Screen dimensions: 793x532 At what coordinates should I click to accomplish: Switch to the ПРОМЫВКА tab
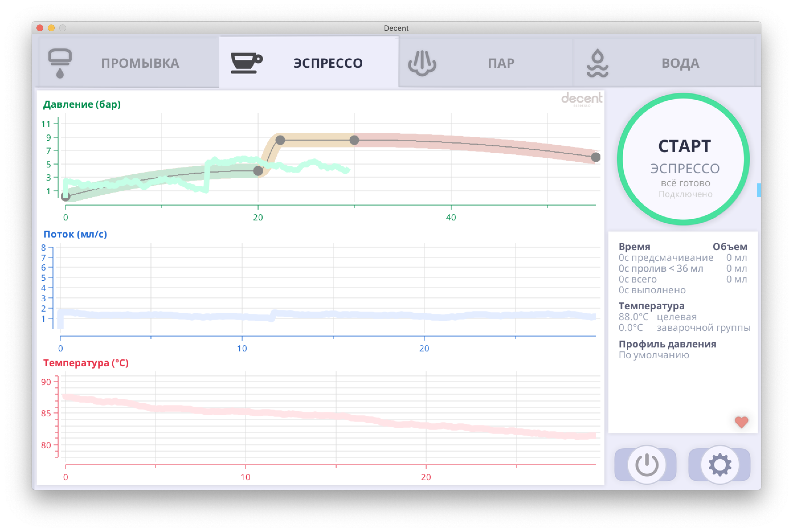(x=140, y=64)
